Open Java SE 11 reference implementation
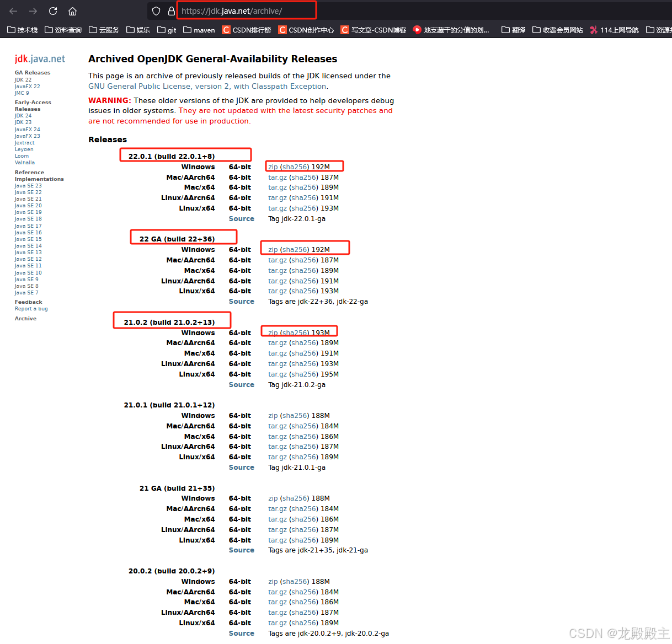The width and height of the screenshot is (672, 644). pyautogui.click(x=28, y=266)
